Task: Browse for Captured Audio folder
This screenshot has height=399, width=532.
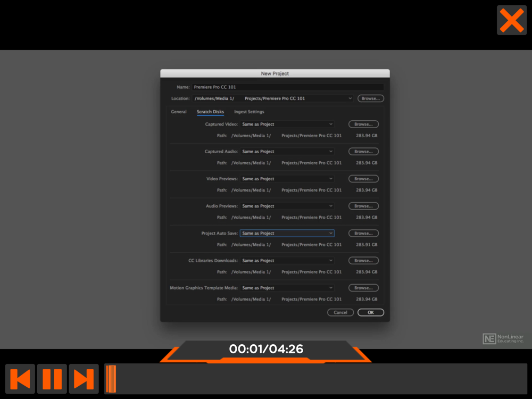Action: tap(363, 151)
